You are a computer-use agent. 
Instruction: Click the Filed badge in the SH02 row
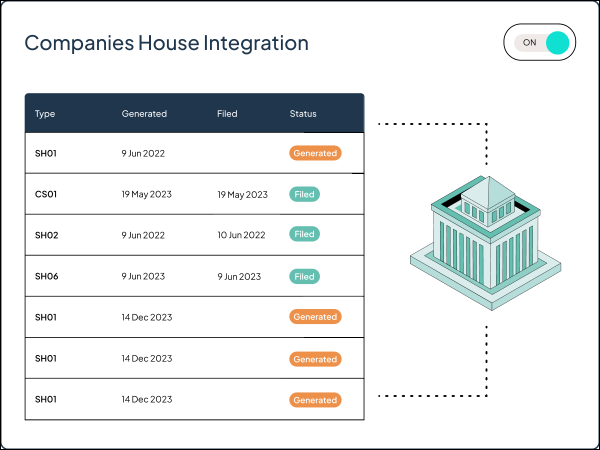[x=305, y=234]
